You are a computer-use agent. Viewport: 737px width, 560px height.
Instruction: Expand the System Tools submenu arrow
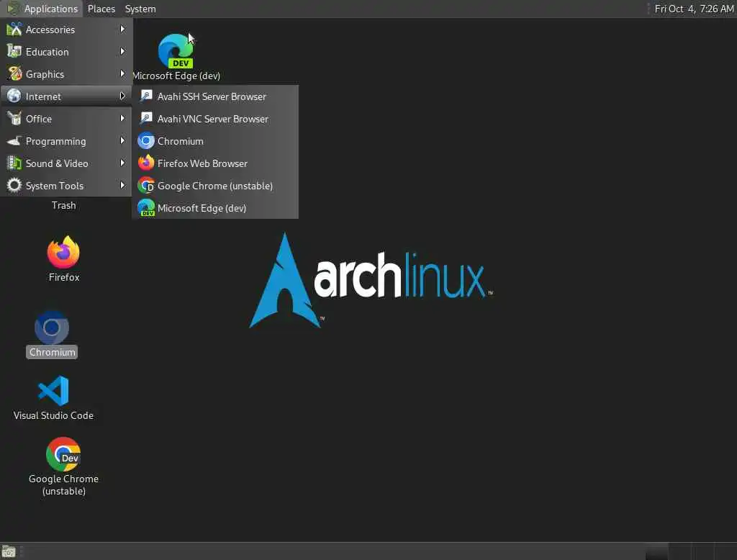(x=122, y=185)
